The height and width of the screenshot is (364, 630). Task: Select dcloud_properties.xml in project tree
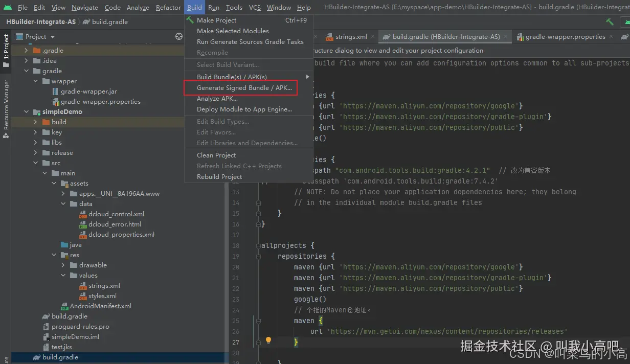[121, 235]
